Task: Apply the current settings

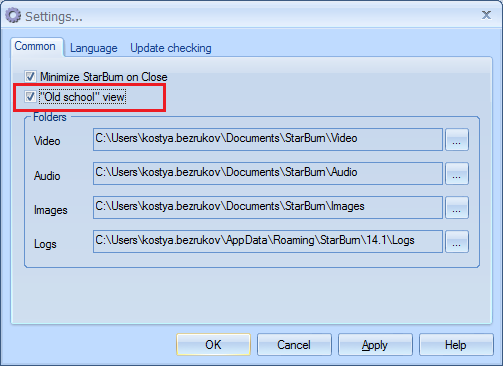Action: click(x=375, y=344)
